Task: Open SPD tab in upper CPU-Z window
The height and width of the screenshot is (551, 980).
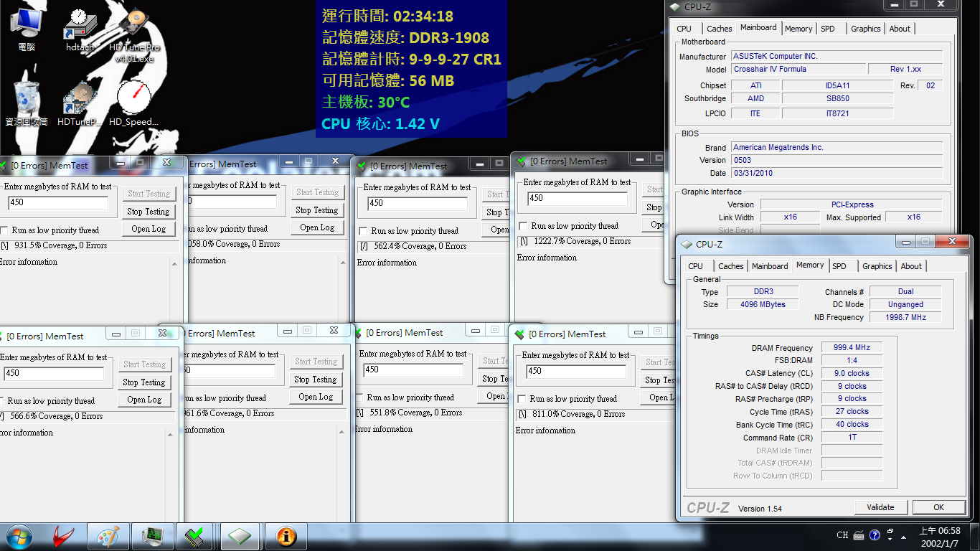Action: 828,29
